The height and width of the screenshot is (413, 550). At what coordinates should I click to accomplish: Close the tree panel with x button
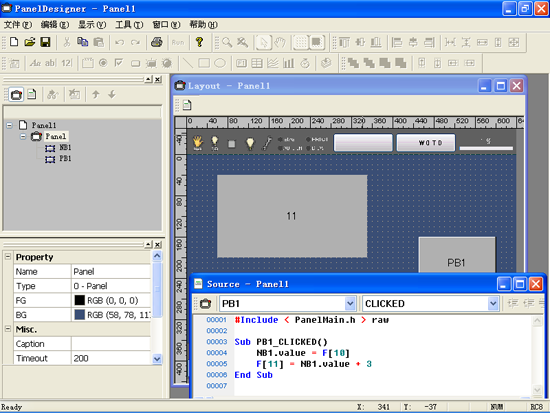coord(158,80)
